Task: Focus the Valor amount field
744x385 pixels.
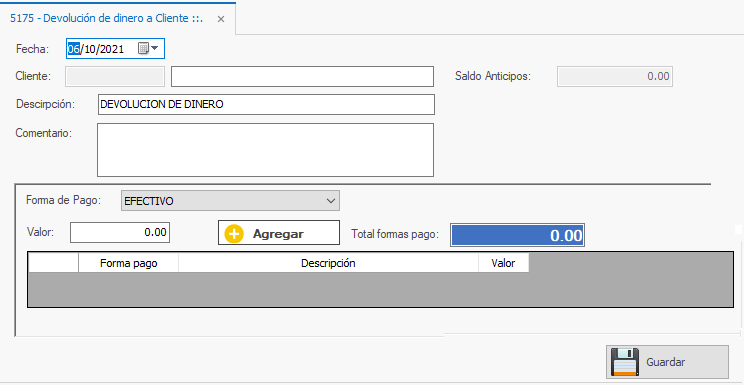Action: (x=120, y=233)
